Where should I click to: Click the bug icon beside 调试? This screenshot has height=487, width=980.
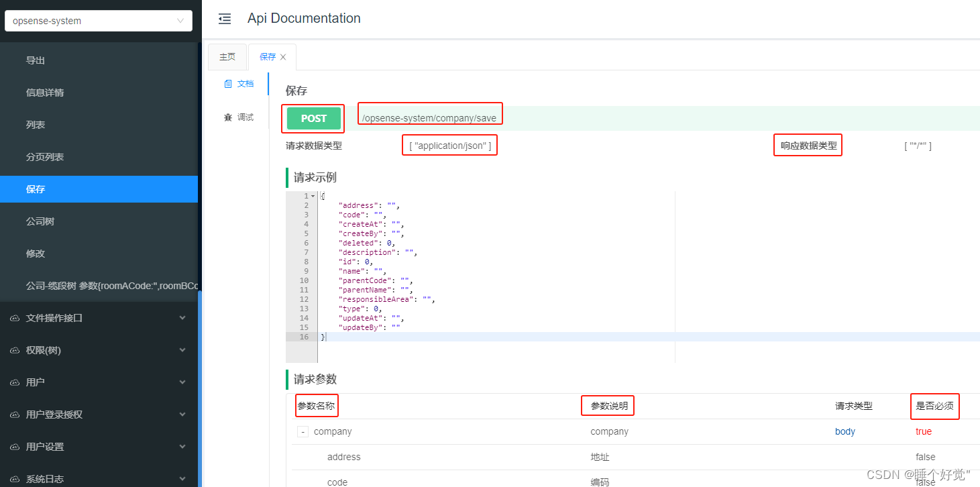click(x=228, y=117)
